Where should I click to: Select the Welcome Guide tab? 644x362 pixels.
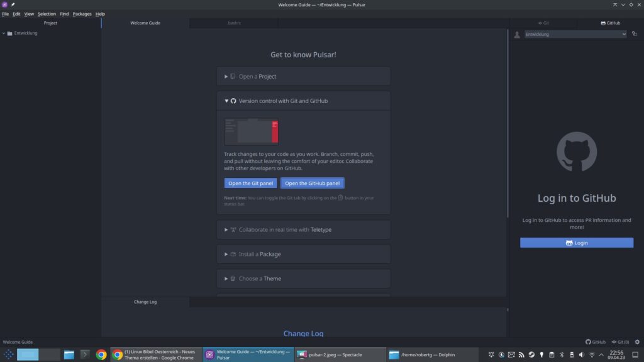tap(145, 23)
